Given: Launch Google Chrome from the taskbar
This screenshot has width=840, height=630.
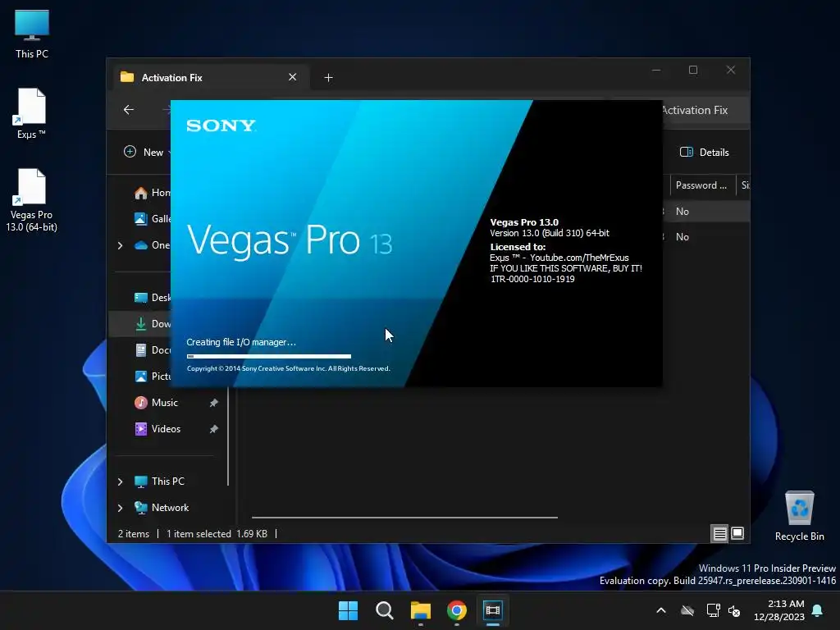Looking at the screenshot, I should pos(456,610).
